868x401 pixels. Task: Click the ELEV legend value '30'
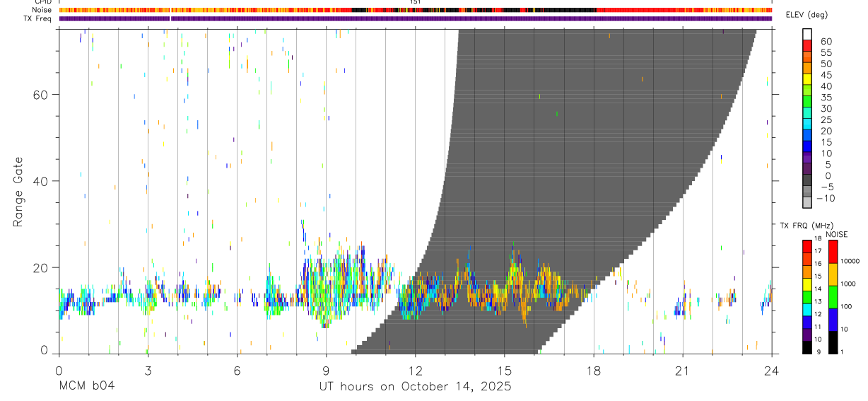click(x=826, y=108)
